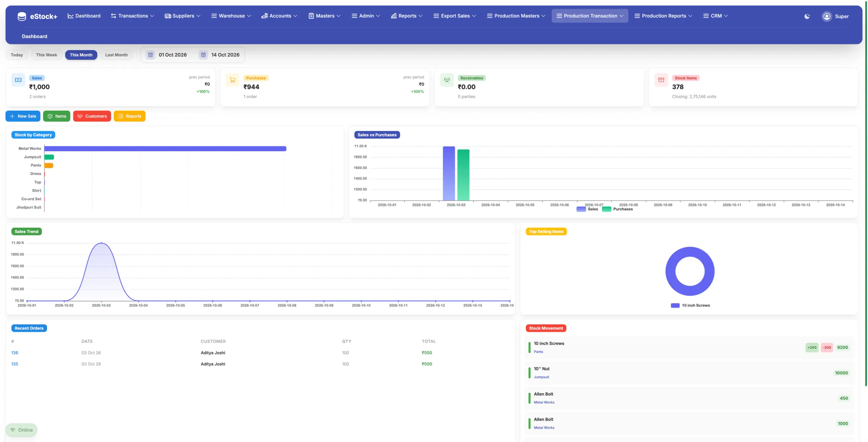
Task: Click the red Customers button
Action: pos(92,116)
